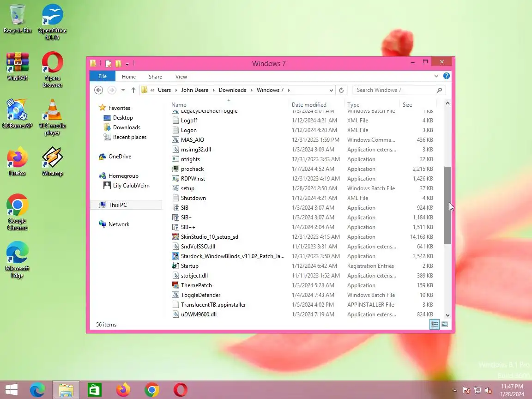Click the scrollbar up arrow
Viewport: 532px width, 399px height.
pos(447,103)
